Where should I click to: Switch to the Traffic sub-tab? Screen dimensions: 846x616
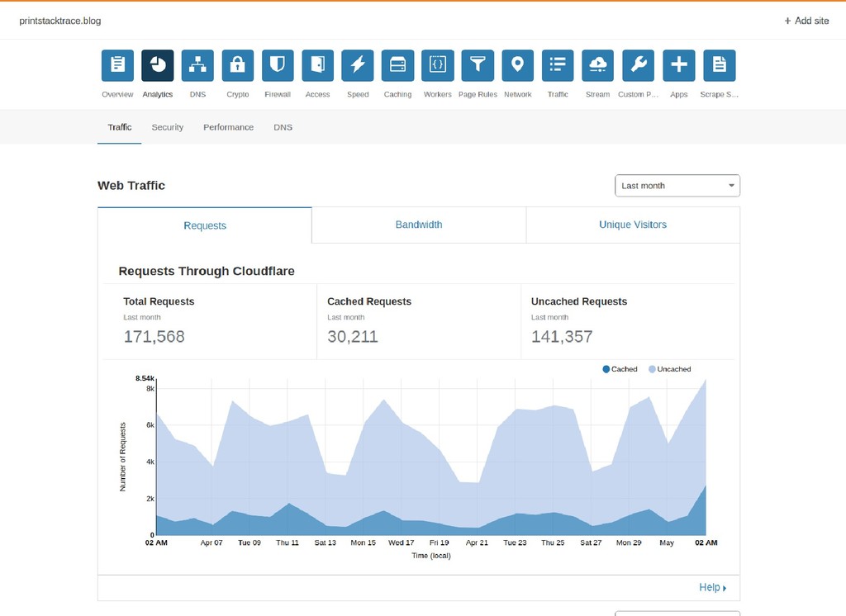tap(119, 127)
